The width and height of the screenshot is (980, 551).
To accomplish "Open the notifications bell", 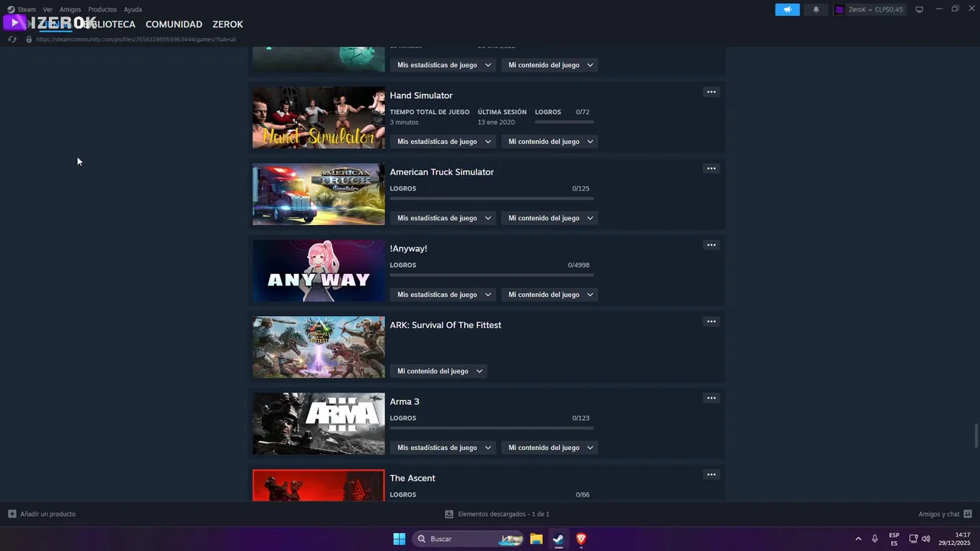I will point(815,9).
